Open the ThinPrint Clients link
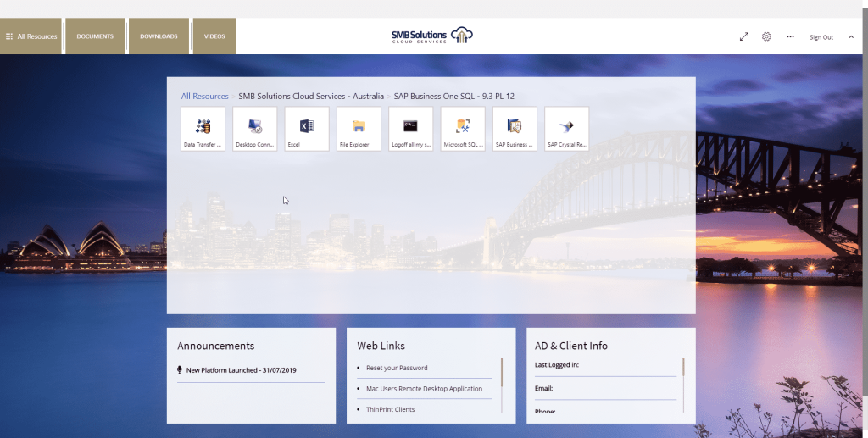Viewport: 868px width, 438px height. [390, 409]
